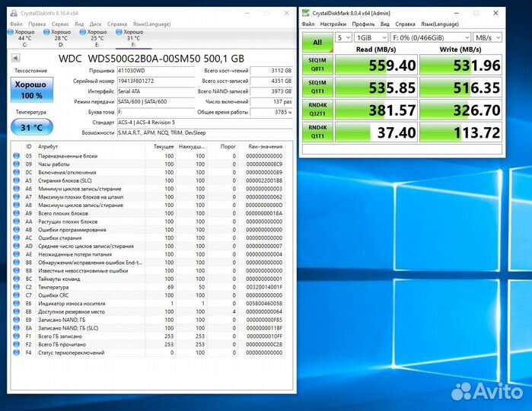
Task: Click the CrystalDiskMark title bar app icon
Action: 306,13
